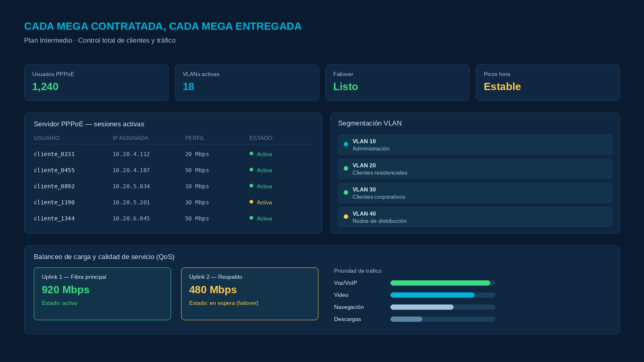Open the VLANs activas 18 card
644x362 pixels.
click(247, 83)
